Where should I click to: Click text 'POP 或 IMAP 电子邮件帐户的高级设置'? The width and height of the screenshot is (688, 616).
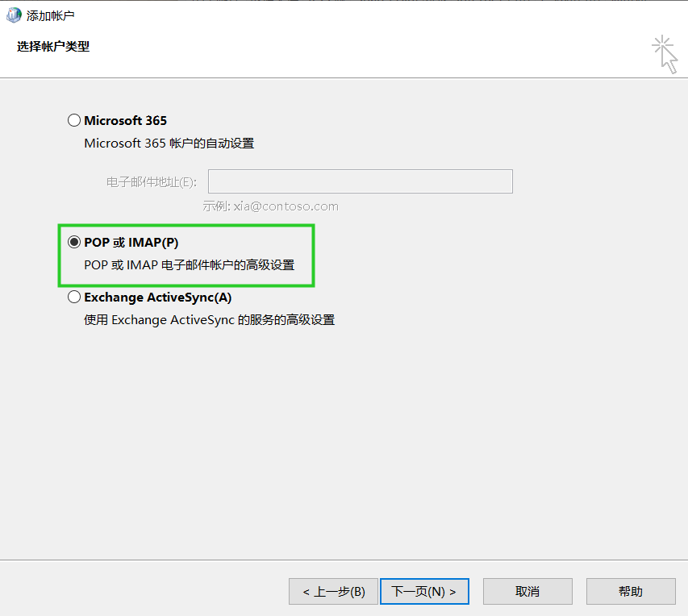click(x=189, y=265)
